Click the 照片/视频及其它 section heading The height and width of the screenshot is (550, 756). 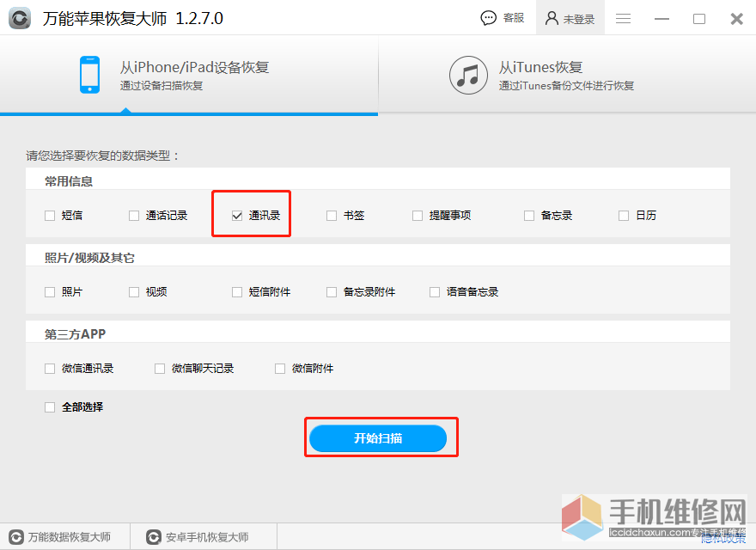[x=89, y=258]
